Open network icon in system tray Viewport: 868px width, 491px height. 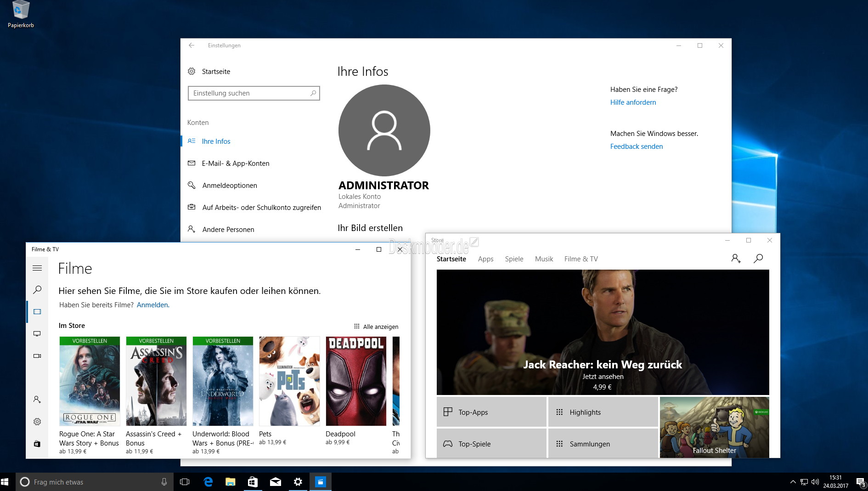tap(804, 482)
